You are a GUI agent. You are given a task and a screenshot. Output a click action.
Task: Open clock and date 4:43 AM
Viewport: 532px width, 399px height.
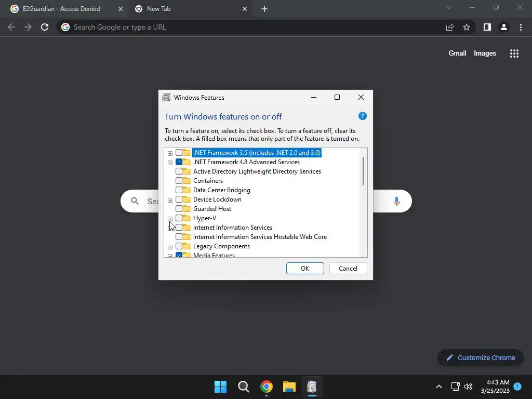(495, 387)
